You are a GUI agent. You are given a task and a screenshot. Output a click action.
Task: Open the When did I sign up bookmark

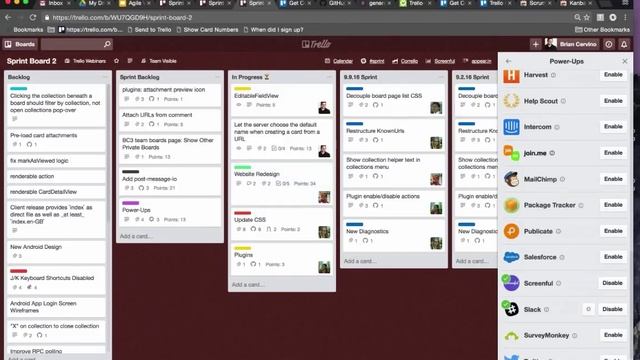[x=273, y=29]
